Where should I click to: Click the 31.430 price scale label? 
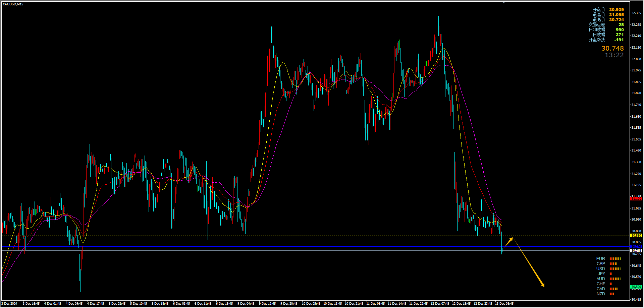pyautogui.click(x=636, y=150)
